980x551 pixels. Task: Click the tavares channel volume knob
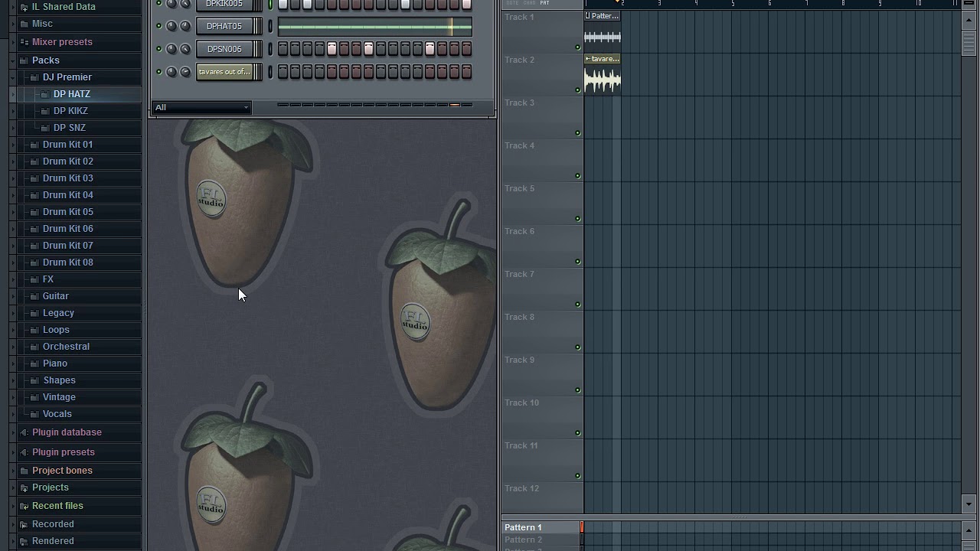click(x=185, y=72)
